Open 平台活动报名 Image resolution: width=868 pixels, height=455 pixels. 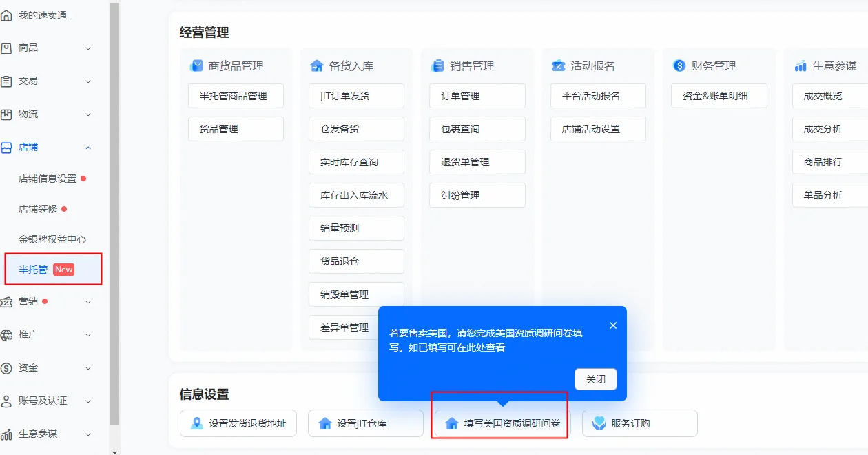coord(598,96)
